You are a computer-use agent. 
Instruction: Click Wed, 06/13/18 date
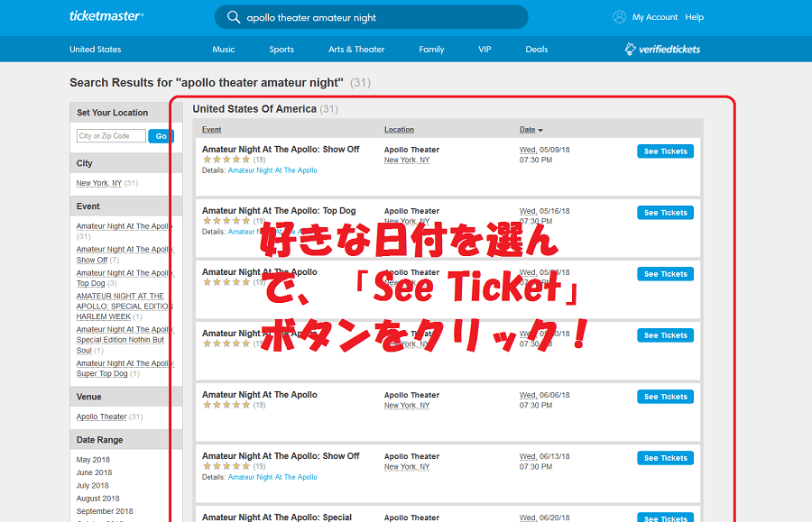(544, 456)
